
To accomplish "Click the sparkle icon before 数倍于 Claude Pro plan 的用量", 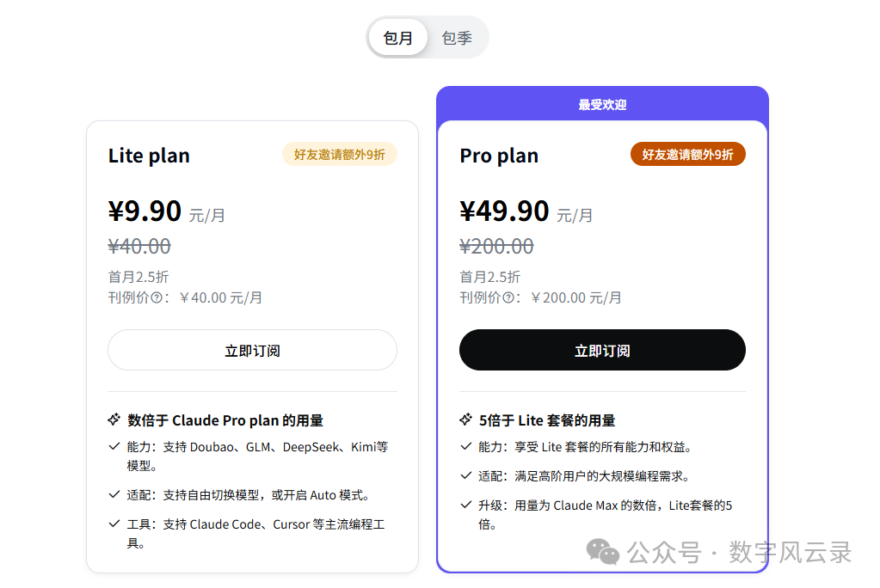I will (x=114, y=420).
